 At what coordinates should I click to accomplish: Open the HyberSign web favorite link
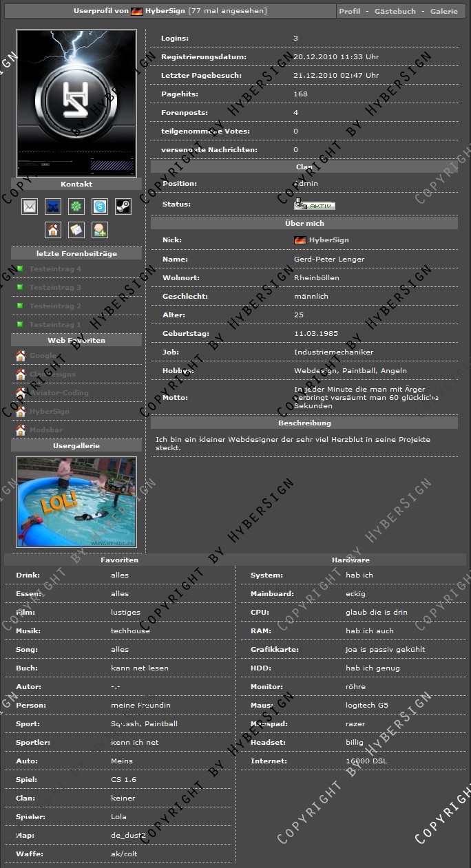click(x=49, y=412)
